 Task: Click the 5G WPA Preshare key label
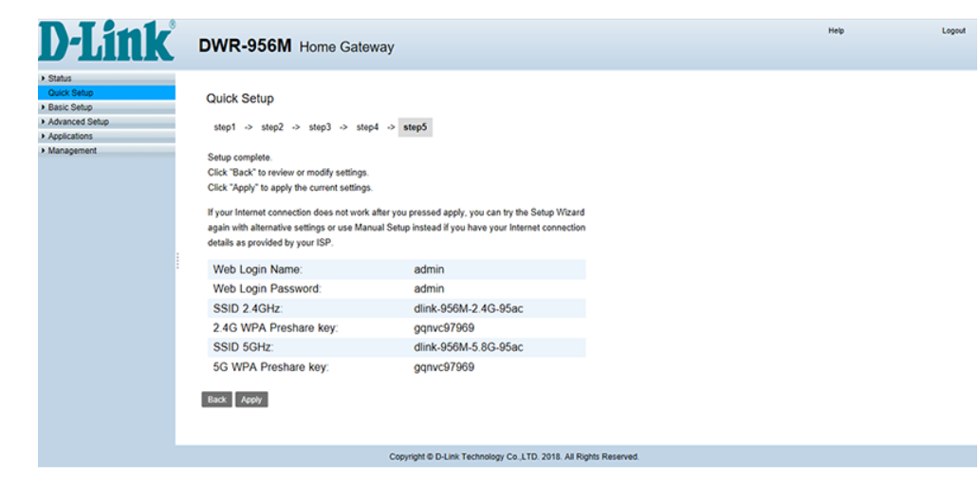[270, 367]
